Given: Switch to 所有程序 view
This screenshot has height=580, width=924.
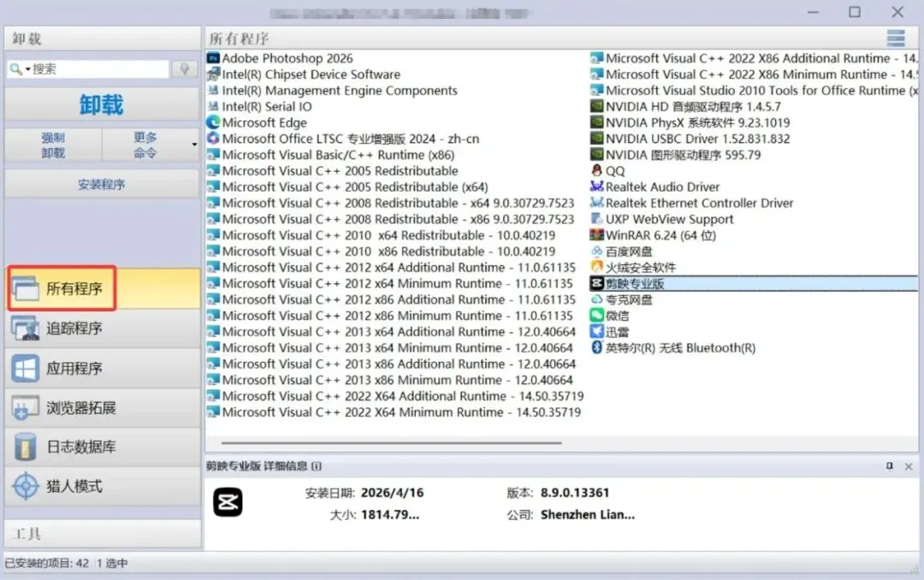Looking at the screenshot, I should point(103,288).
